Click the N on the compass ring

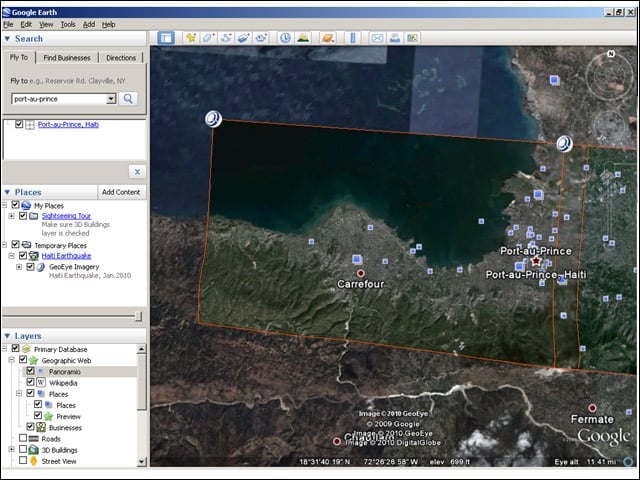click(x=611, y=54)
